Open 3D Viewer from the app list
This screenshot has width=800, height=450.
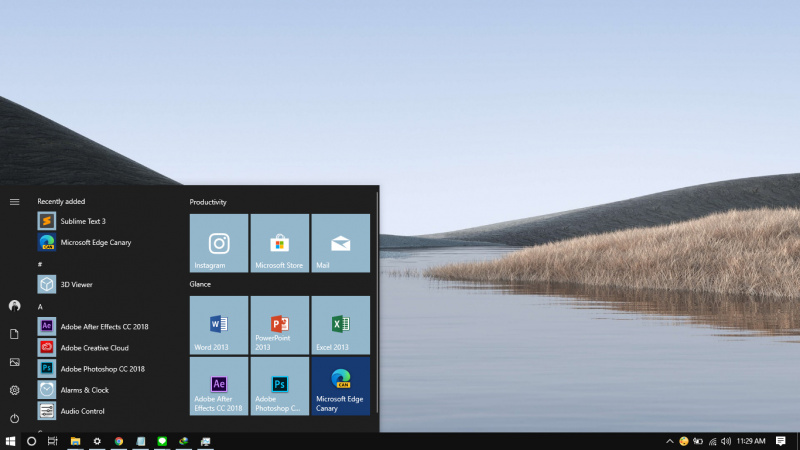(107, 284)
